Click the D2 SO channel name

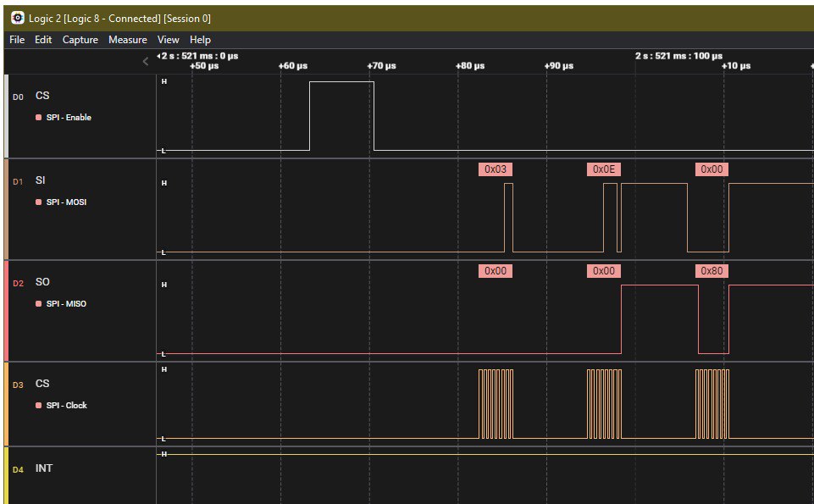[x=42, y=282]
